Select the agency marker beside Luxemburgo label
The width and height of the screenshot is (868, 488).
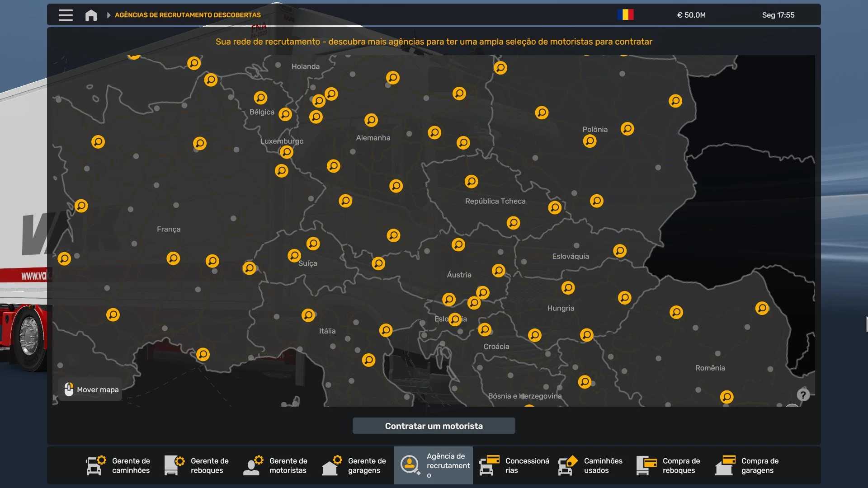286,152
